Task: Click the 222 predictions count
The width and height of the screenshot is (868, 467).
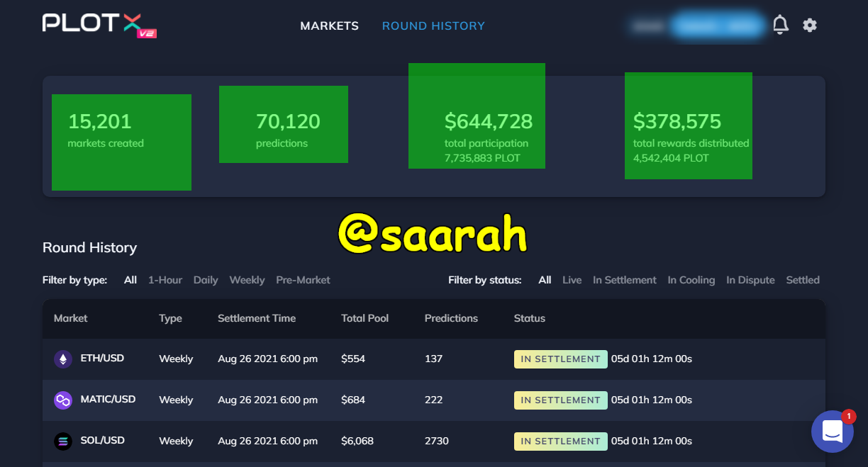Action: pyautogui.click(x=433, y=400)
